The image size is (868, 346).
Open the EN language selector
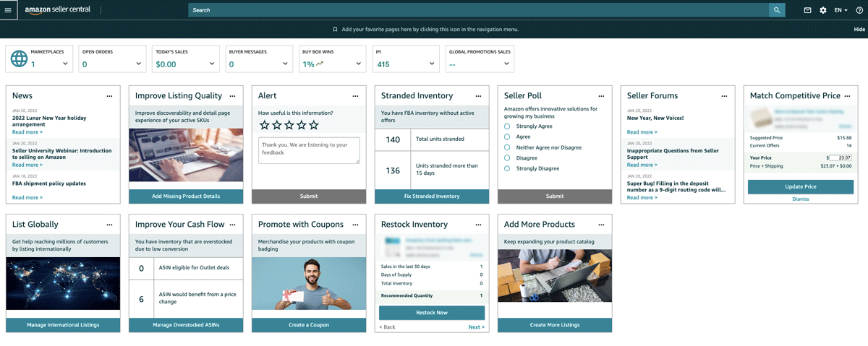tap(841, 10)
